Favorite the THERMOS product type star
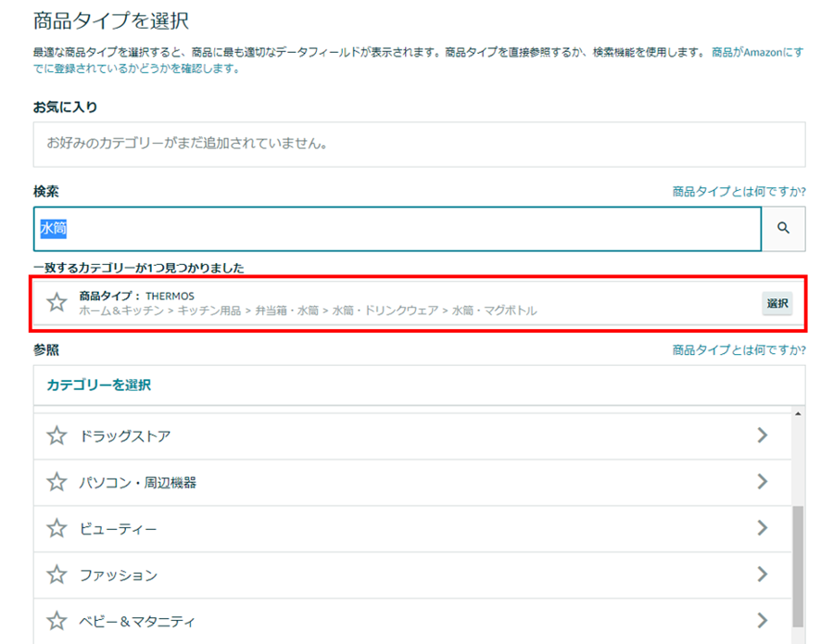The width and height of the screenshot is (821, 644). pyautogui.click(x=57, y=302)
